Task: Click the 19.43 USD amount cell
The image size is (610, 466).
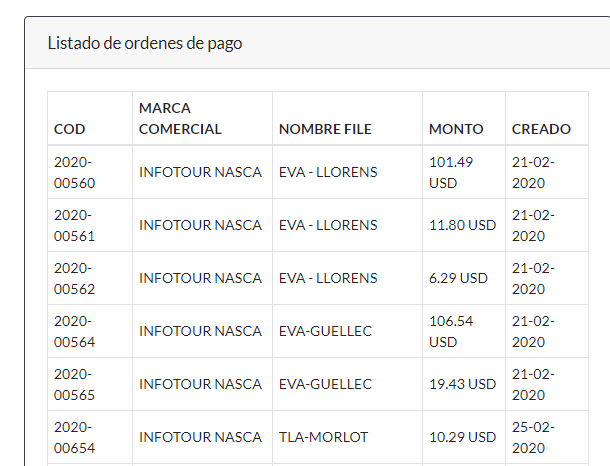Action: tap(462, 384)
